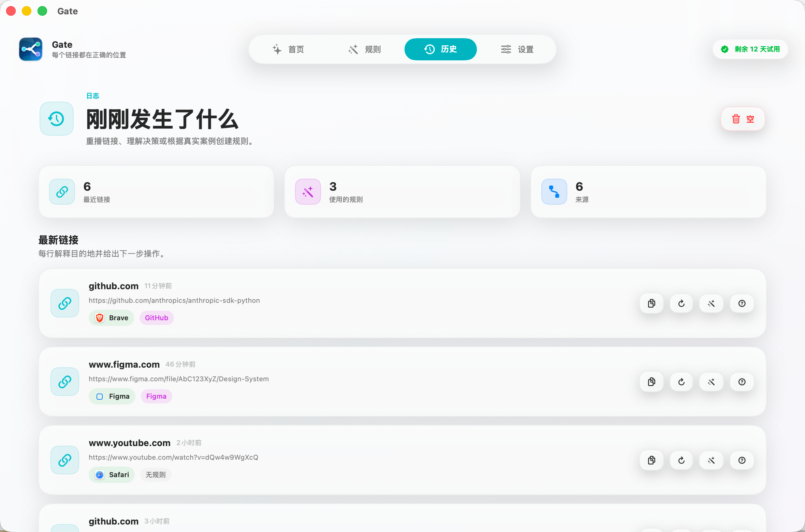Copy the www.youtube.com watch link
This screenshot has width=805, height=532.
(x=652, y=460)
